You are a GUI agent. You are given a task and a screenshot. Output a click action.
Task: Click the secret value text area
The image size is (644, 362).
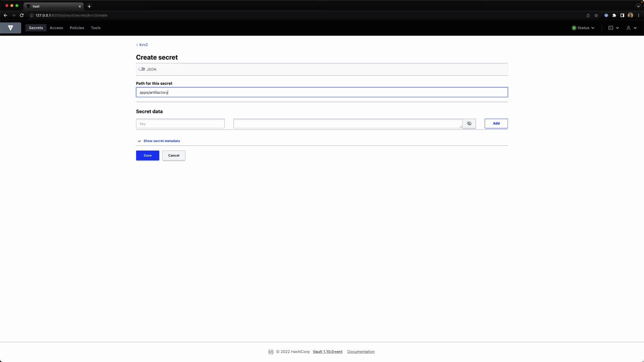coord(348,123)
